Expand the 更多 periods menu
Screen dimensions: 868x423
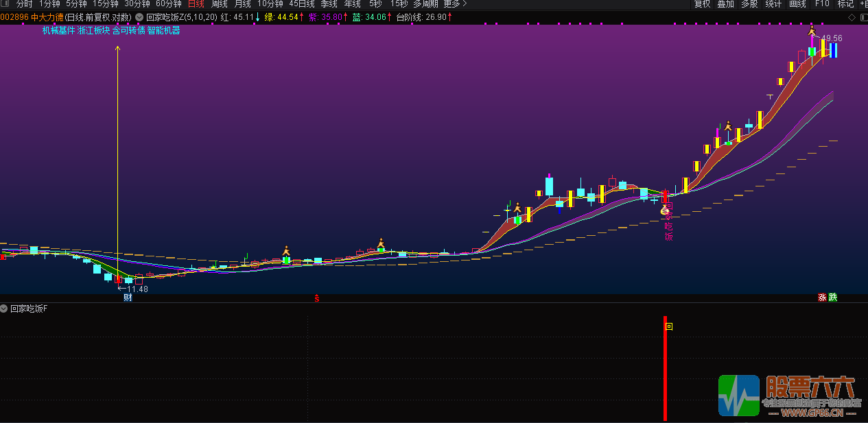pos(454,4)
